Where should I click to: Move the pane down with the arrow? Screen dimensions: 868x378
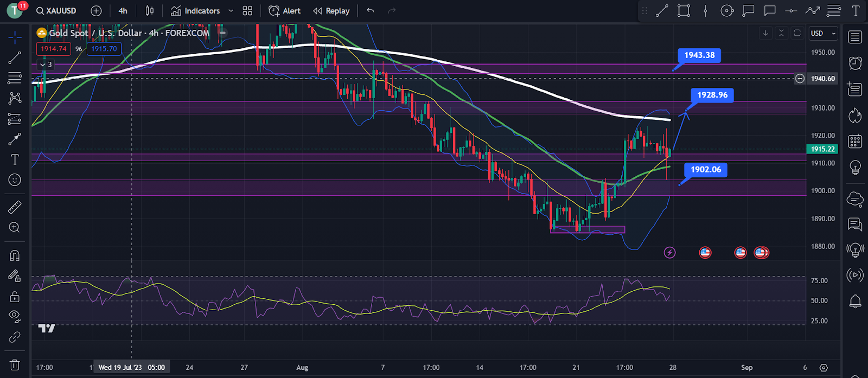[x=765, y=33]
